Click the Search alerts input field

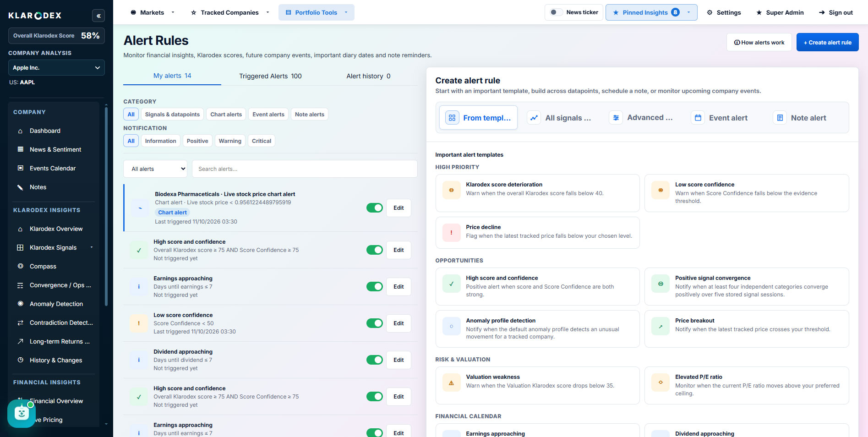point(305,169)
